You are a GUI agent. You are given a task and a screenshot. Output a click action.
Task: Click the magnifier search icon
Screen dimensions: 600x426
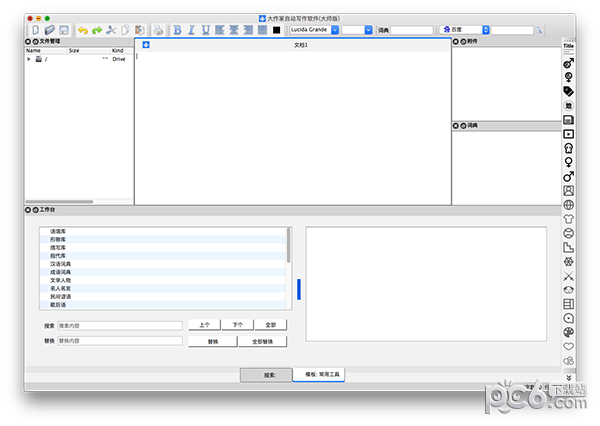tap(539, 30)
